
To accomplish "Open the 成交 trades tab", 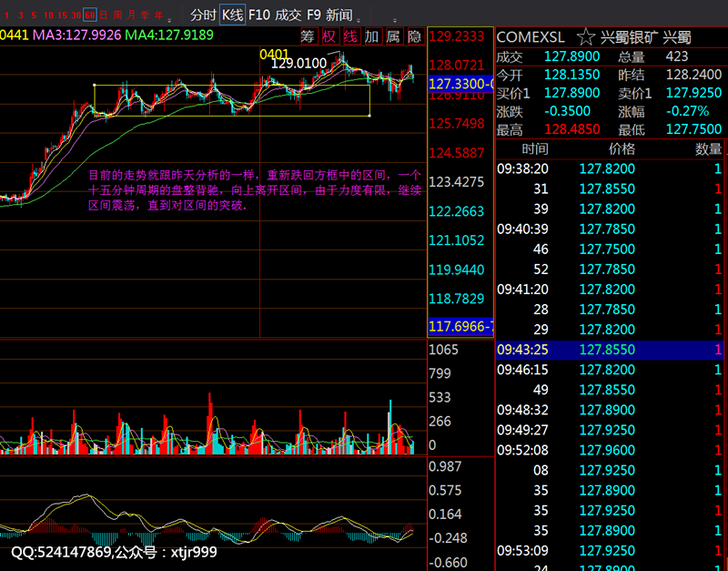I will [288, 15].
